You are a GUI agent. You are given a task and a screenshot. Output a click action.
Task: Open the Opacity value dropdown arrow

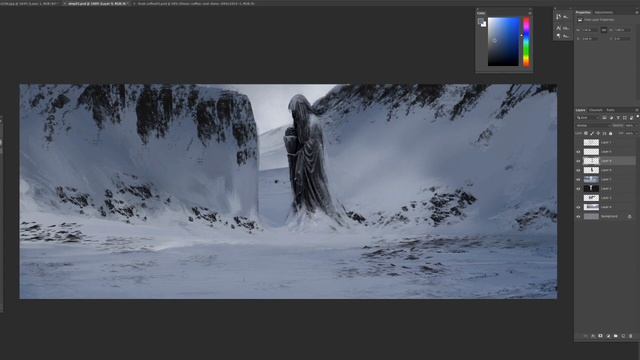click(x=637, y=125)
